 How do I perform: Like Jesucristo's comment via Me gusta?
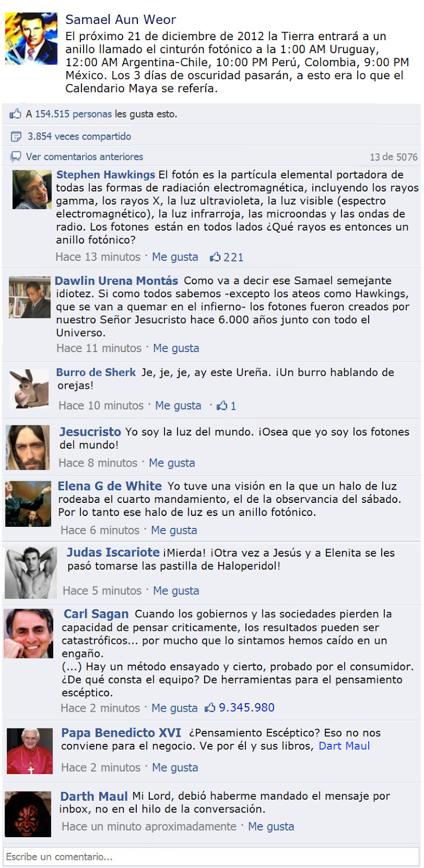coord(172,463)
